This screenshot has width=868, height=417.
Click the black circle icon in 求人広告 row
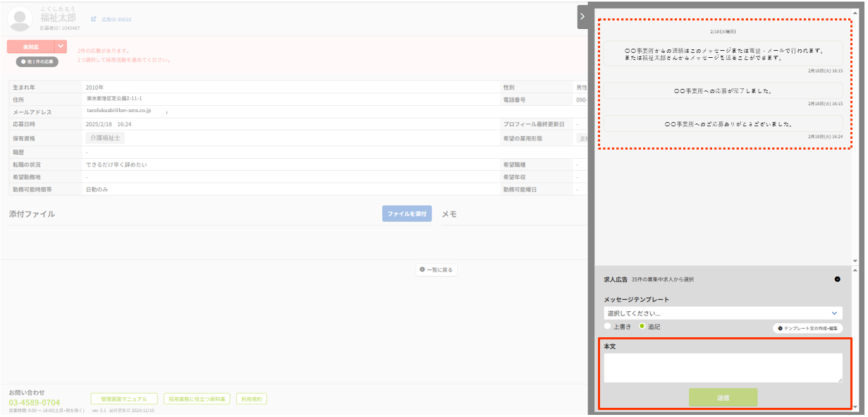click(x=837, y=279)
